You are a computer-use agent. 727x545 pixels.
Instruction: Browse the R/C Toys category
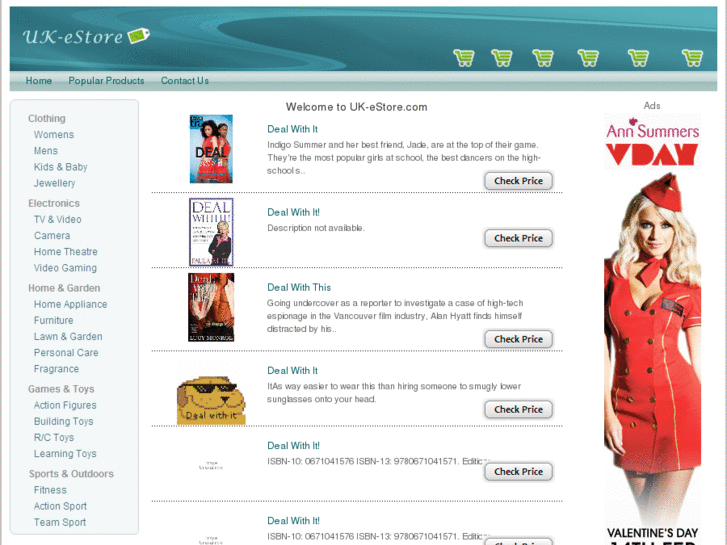point(54,438)
